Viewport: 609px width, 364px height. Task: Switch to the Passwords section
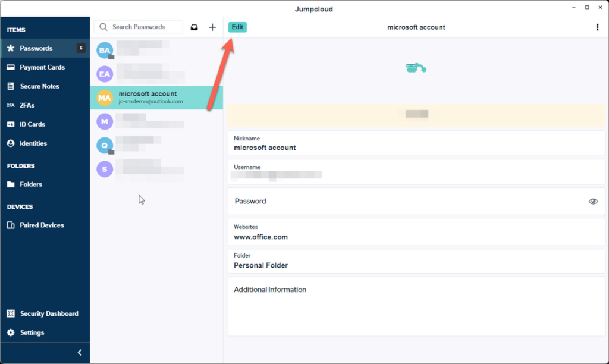point(11,48)
